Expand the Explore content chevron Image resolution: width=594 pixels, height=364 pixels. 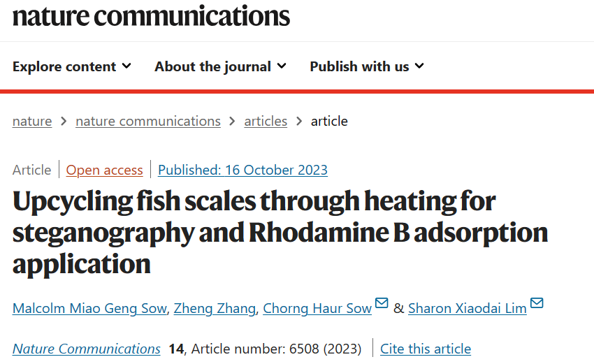126,66
